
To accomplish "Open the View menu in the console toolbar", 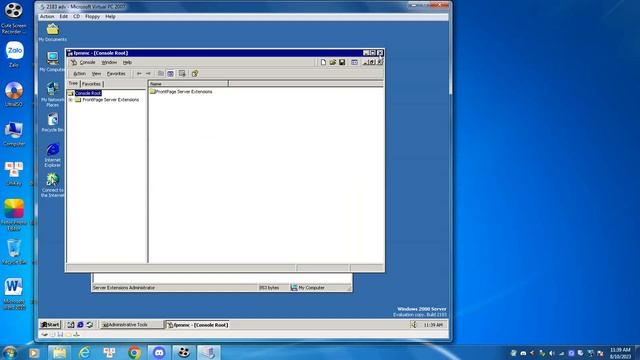I will coord(96,73).
